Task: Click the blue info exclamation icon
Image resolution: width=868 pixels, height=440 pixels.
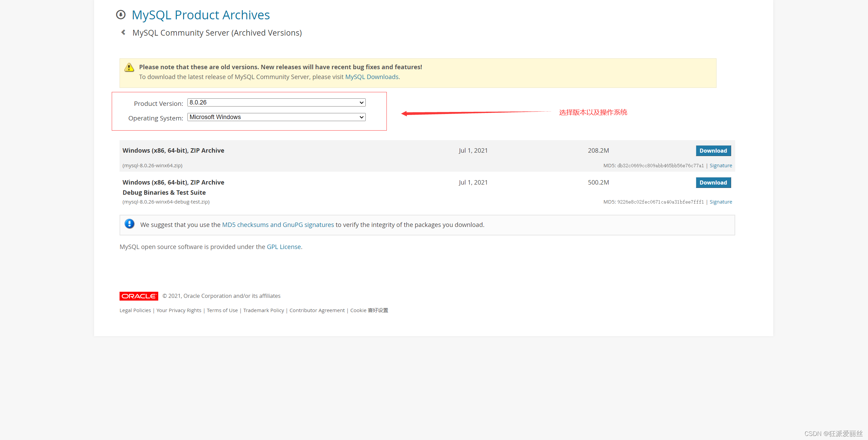Action: click(x=129, y=224)
